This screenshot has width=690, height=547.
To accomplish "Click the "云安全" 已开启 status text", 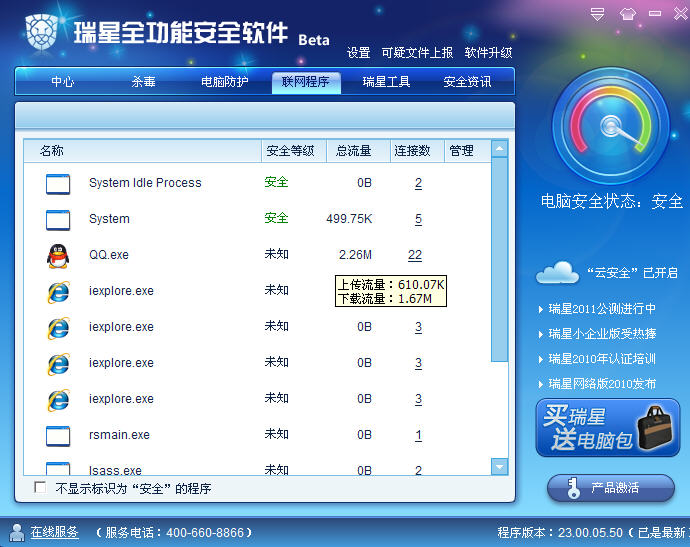I will tap(632, 273).
